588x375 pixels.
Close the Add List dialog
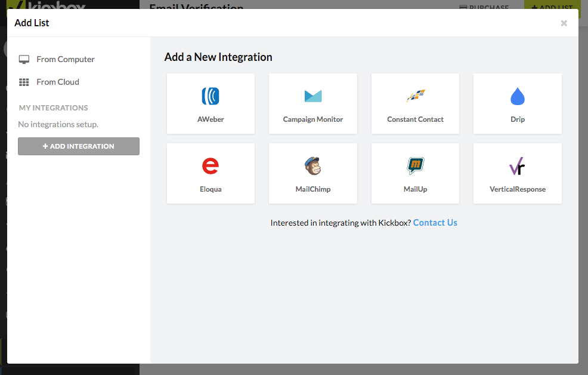[x=564, y=23]
